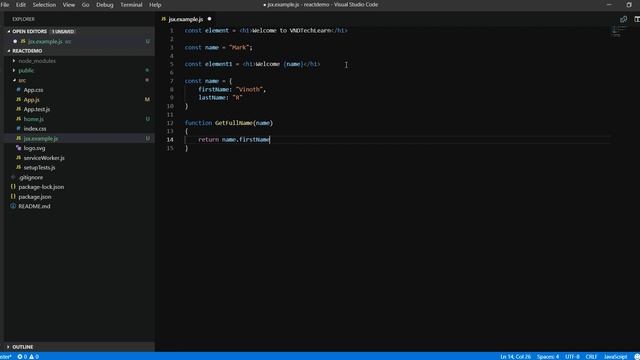
Task: Click the CRLF line ending indicator
Action: pos(591,357)
